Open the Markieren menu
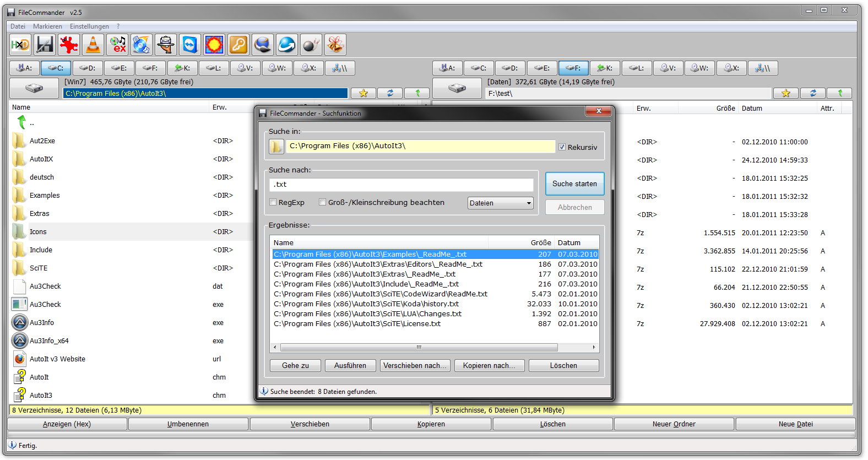The height and width of the screenshot is (460, 868). (47, 26)
